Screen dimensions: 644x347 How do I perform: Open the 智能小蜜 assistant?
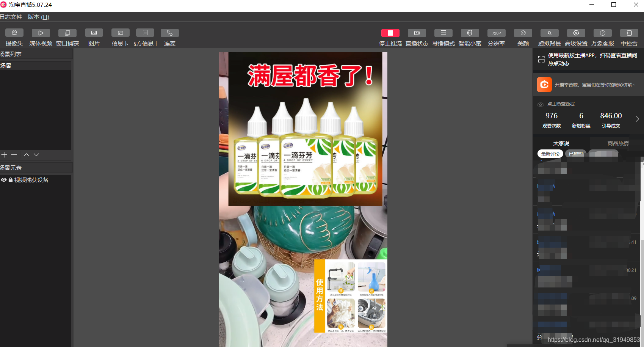470,33
